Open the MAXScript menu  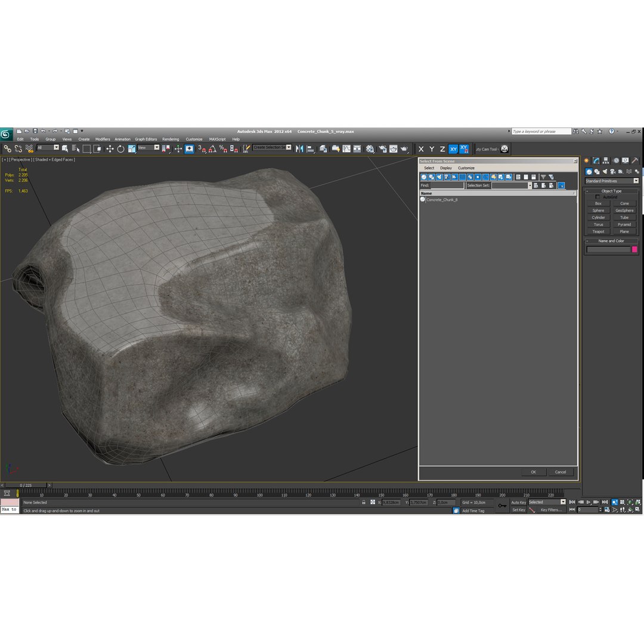click(217, 139)
